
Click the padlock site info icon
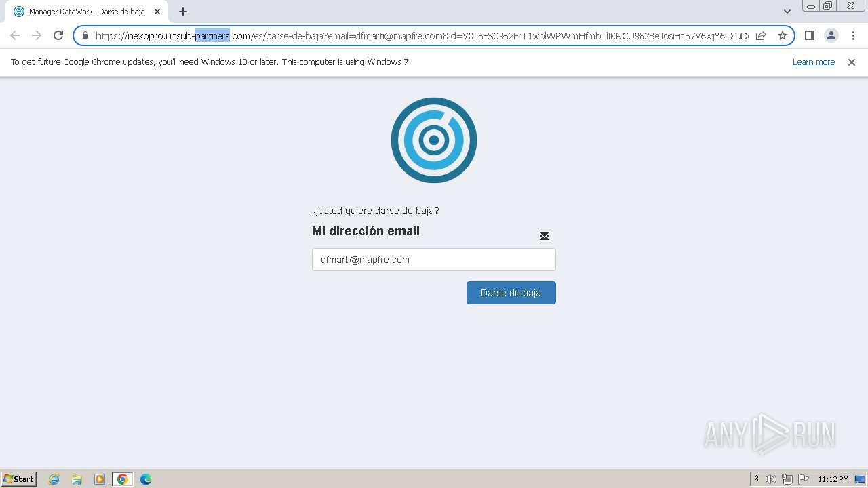pos(85,35)
